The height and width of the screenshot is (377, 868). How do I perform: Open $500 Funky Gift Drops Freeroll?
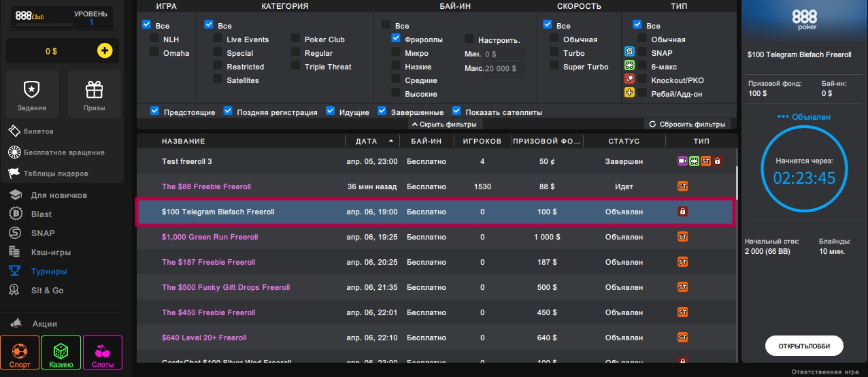226,287
